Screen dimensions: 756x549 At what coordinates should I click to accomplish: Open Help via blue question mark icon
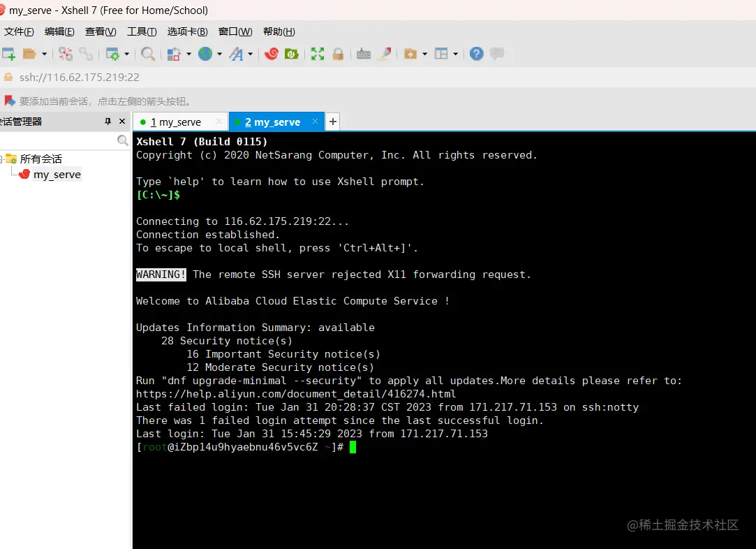coord(476,54)
